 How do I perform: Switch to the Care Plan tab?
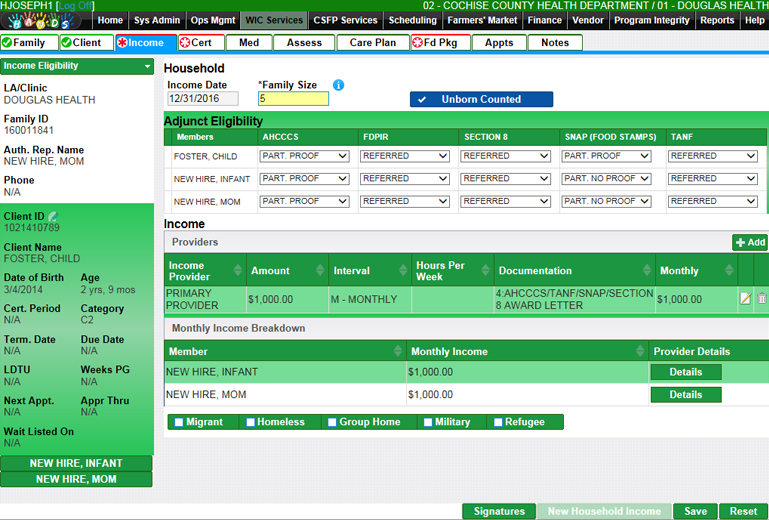tap(373, 43)
